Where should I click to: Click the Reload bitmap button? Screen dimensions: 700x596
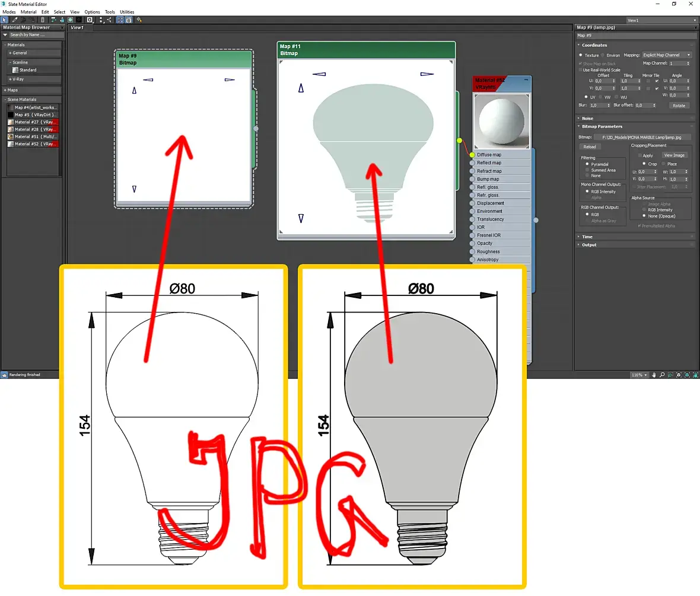(590, 147)
